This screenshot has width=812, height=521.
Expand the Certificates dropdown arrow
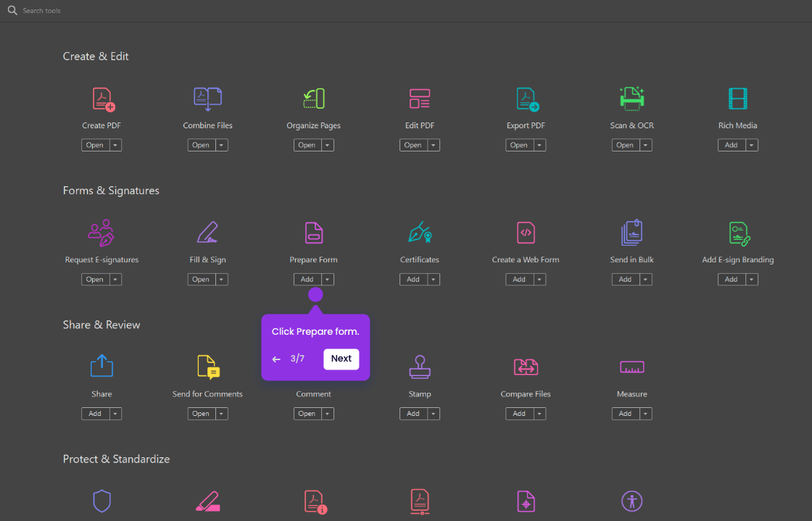tap(434, 280)
